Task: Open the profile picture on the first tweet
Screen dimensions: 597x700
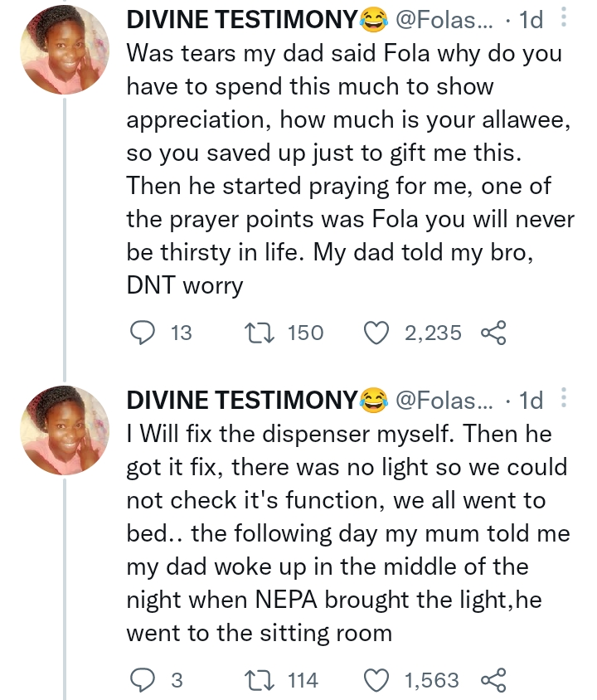Action: pyautogui.click(x=65, y=51)
